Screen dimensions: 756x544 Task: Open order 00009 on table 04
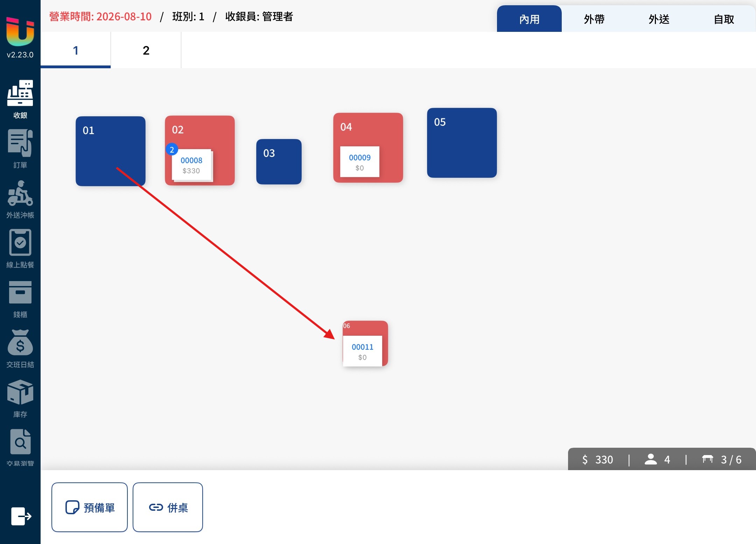point(359,162)
